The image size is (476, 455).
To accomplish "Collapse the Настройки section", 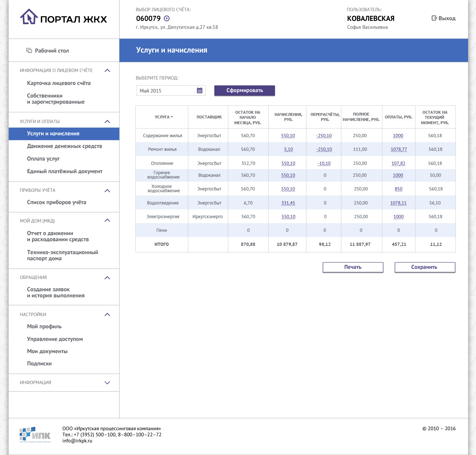I will [107, 315].
